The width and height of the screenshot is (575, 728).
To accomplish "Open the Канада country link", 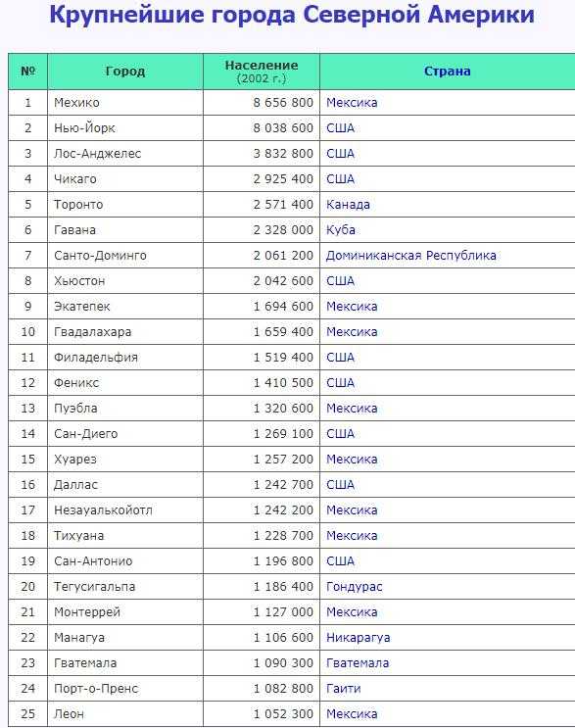I will (348, 205).
